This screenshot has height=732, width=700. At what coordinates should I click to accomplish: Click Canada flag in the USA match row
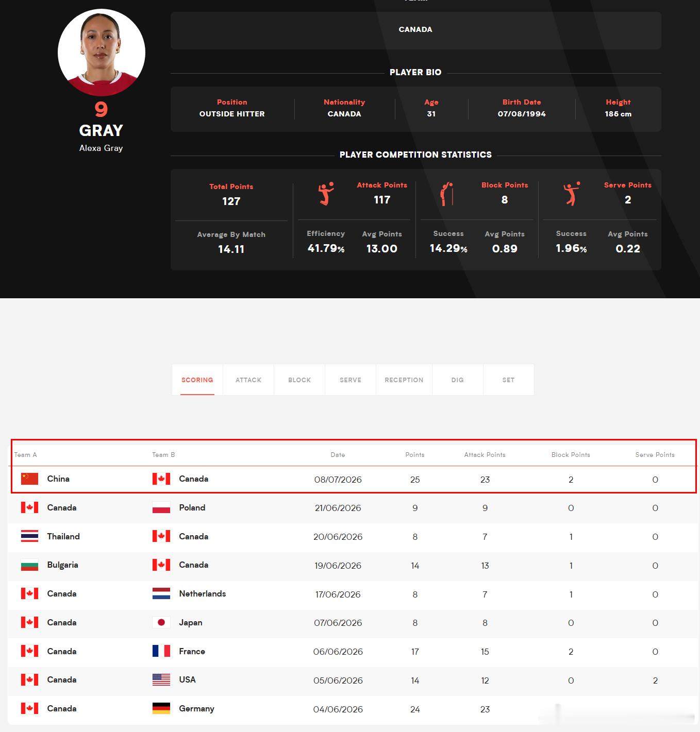(x=29, y=679)
